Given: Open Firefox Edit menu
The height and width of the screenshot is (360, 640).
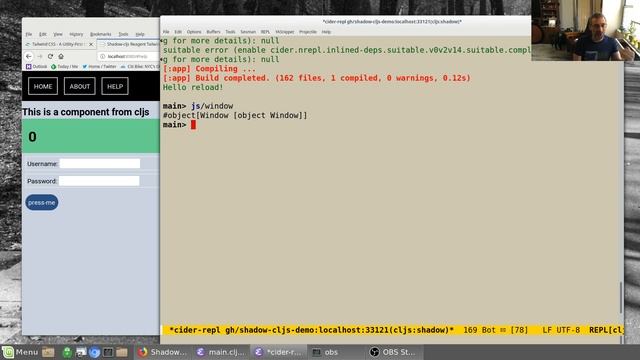Looking at the screenshot, I should [43, 34].
